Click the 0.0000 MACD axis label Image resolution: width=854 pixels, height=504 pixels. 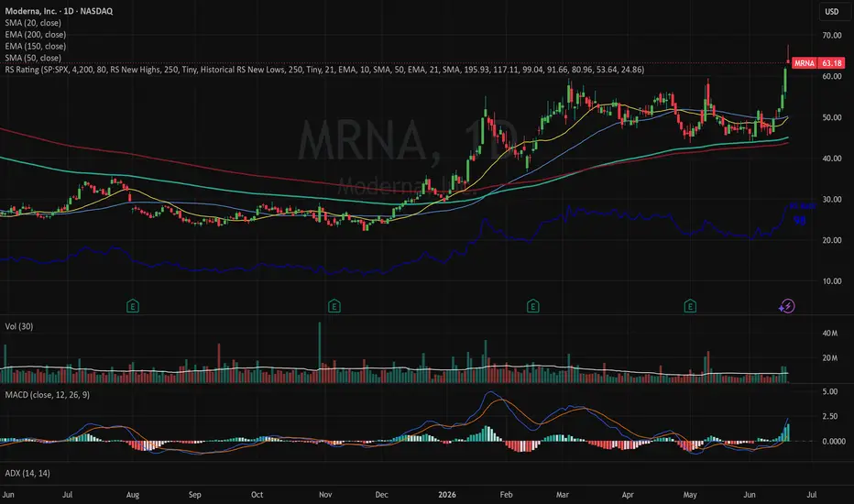pyautogui.click(x=834, y=442)
